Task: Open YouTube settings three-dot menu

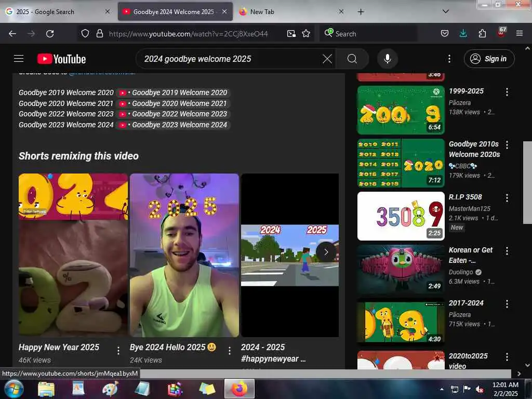Action: click(449, 59)
